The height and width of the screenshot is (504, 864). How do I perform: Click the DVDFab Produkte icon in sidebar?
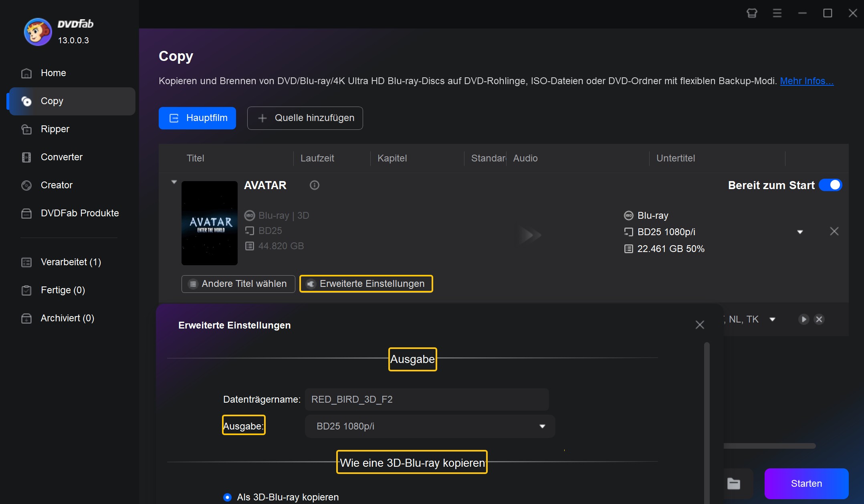(26, 213)
